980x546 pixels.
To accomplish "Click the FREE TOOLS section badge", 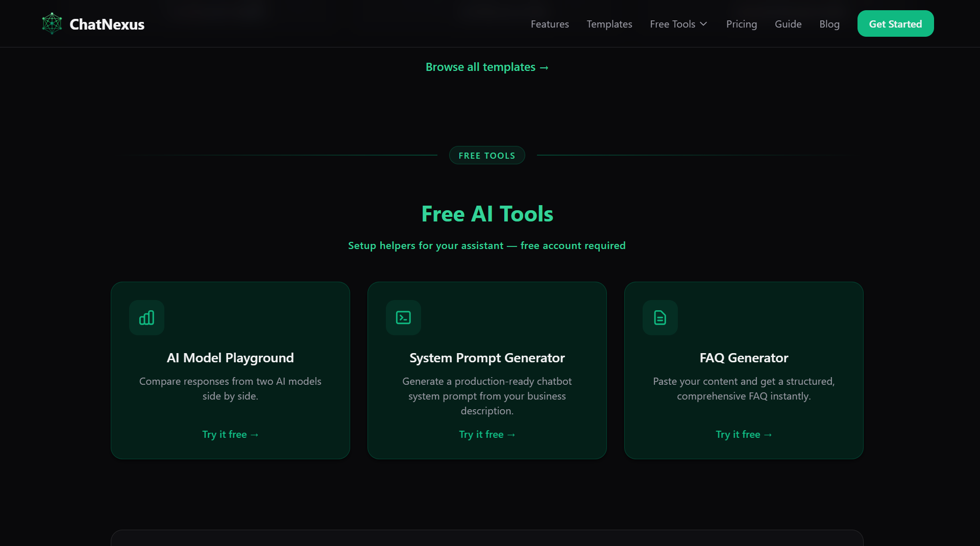I will [487, 155].
